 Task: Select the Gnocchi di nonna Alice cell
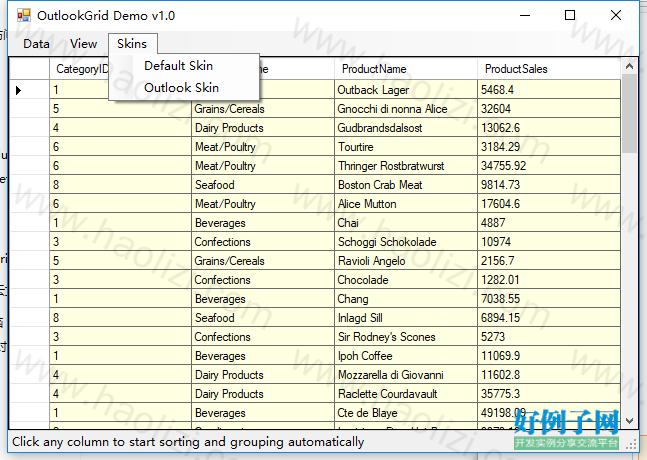click(x=406, y=109)
